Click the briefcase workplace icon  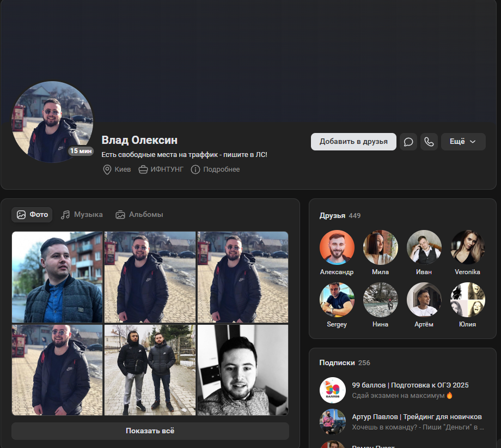tap(143, 169)
